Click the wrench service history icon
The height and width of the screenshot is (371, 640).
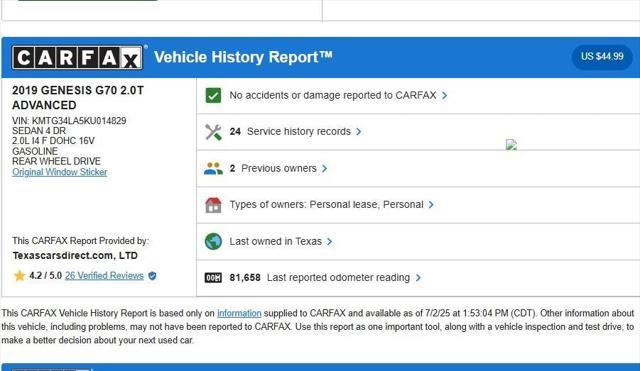coord(213,132)
